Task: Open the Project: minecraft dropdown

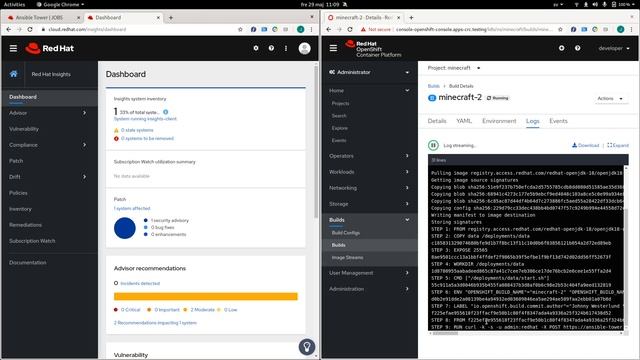Action: point(454,68)
